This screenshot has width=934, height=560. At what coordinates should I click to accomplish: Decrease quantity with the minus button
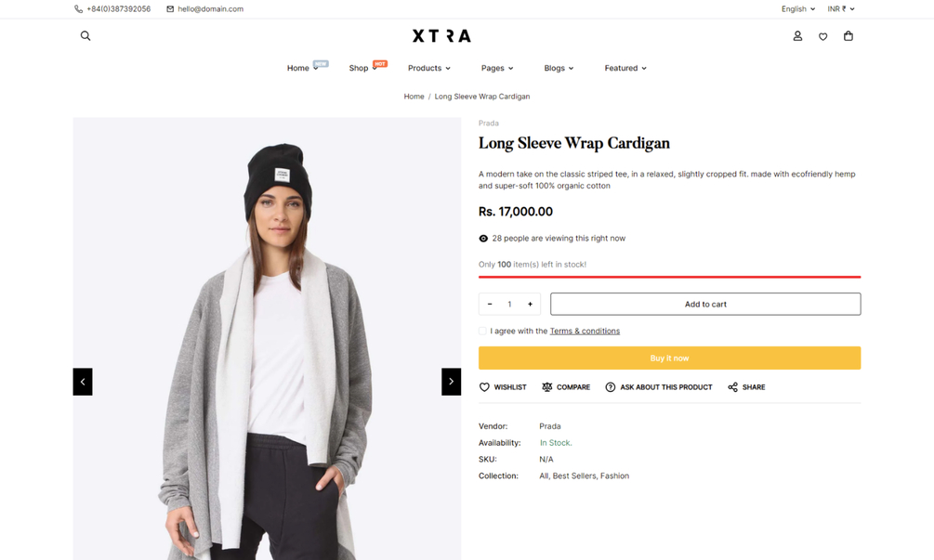point(490,304)
